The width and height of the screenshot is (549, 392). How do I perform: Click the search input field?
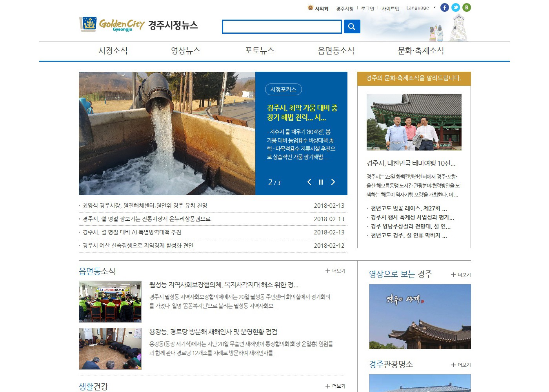click(x=282, y=27)
